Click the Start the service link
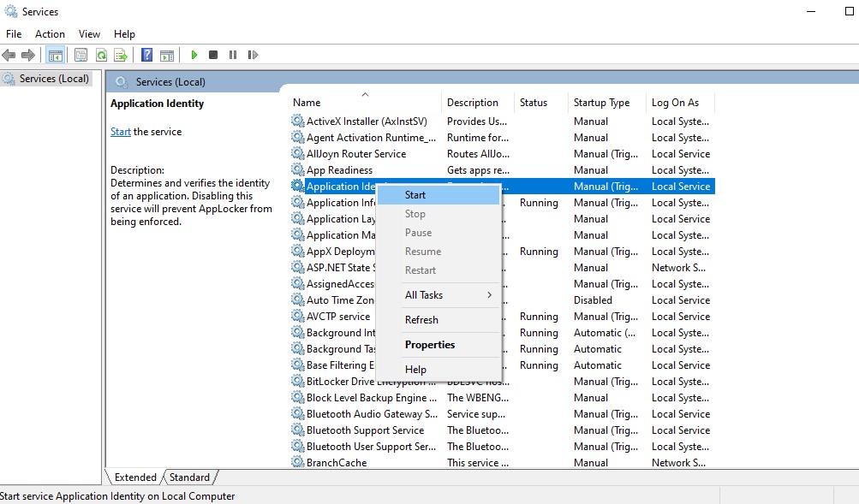This screenshot has width=859, height=504. (121, 132)
